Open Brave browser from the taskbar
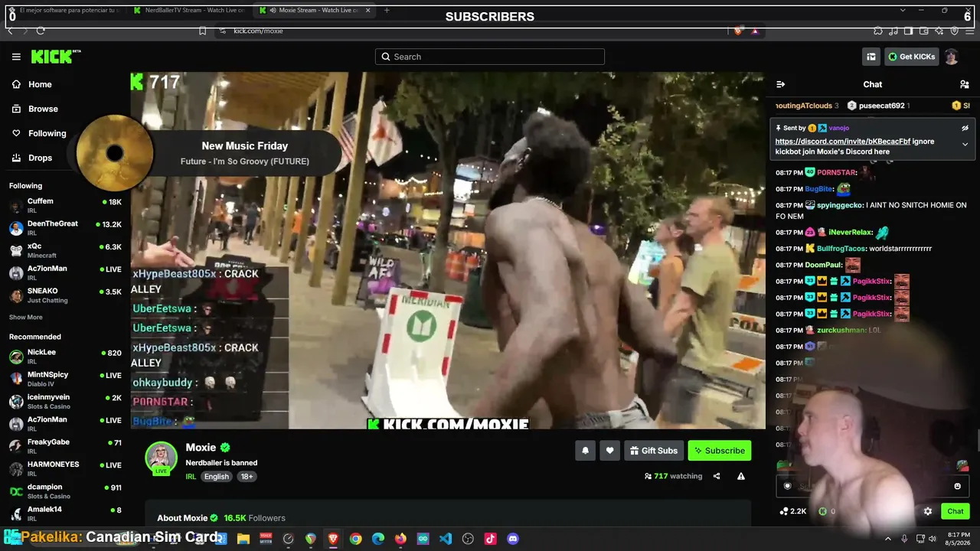 tap(333, 539)
